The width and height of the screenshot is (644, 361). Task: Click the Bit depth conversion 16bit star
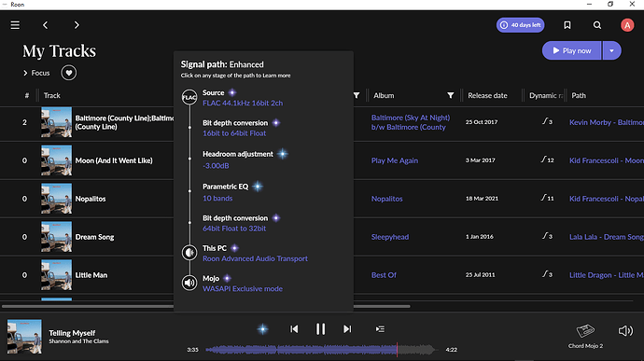tap(276, 123)
